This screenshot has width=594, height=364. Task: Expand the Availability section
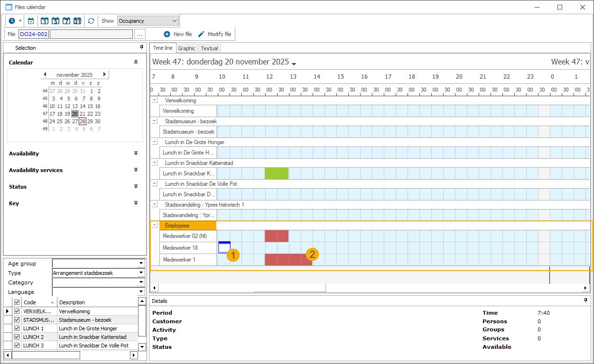pos(136,154)
